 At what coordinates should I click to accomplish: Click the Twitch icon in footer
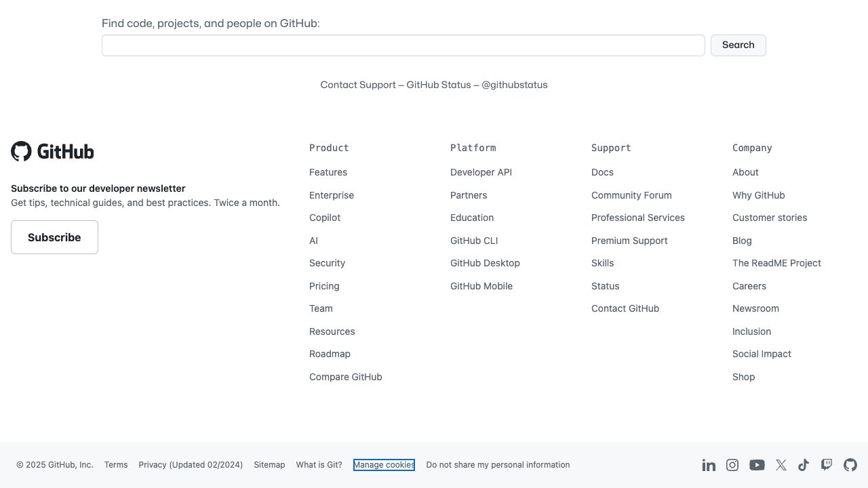[x=827, y=465]
